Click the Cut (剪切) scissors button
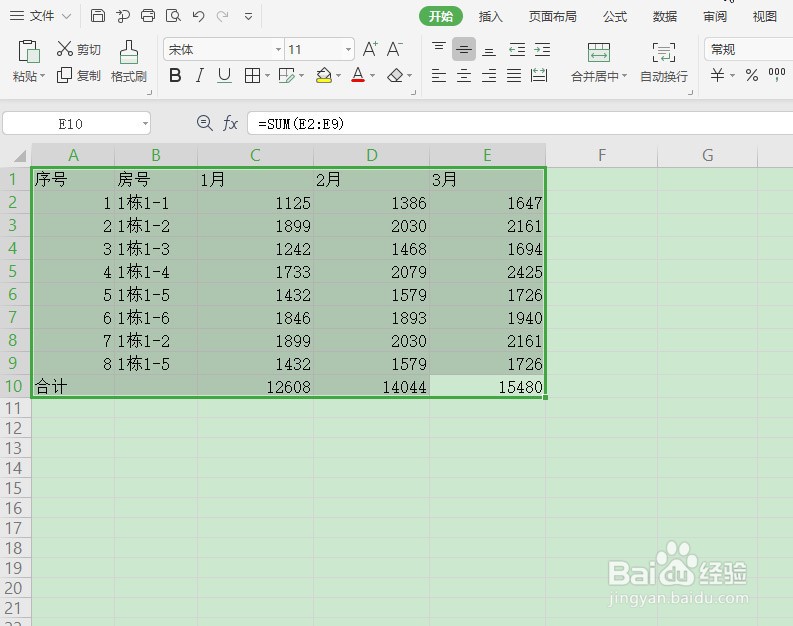 78,49
